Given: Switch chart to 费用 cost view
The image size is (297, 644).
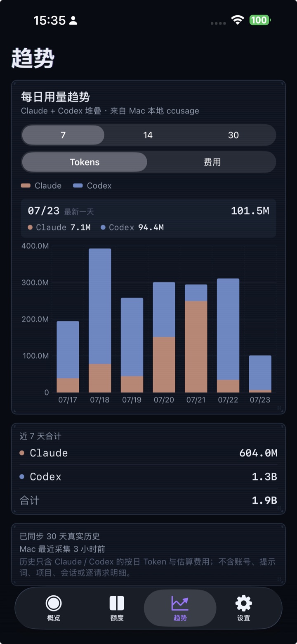Looking at the screenshot, I should [212, 162].
